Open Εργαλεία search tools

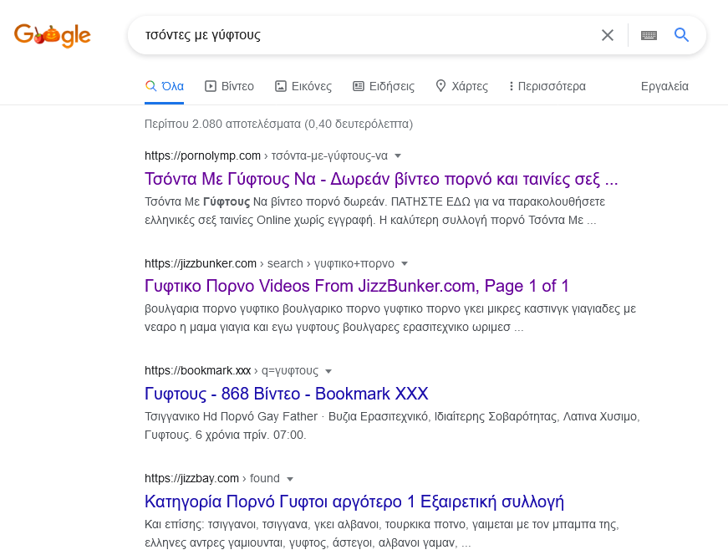coord(664,86)
